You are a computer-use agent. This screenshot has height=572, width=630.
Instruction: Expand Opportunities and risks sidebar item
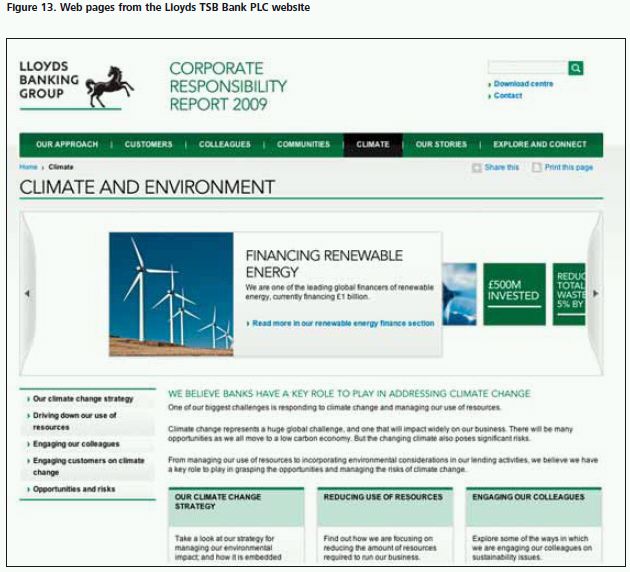pyautogui.click(x=76, y=489)
